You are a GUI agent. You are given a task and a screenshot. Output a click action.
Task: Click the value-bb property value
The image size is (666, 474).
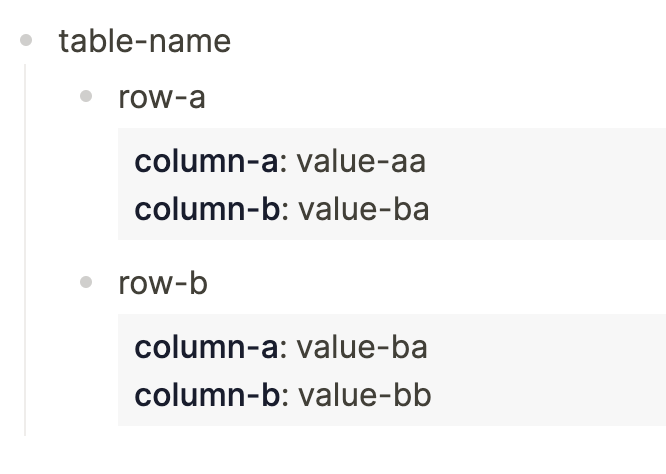tap(365, 395)
